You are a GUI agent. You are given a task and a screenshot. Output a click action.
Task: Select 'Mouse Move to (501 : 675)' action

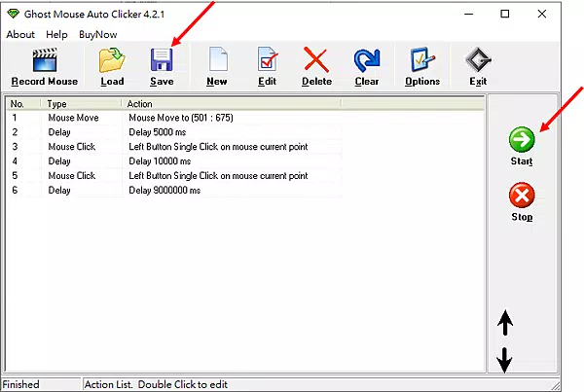coord(181,118)
